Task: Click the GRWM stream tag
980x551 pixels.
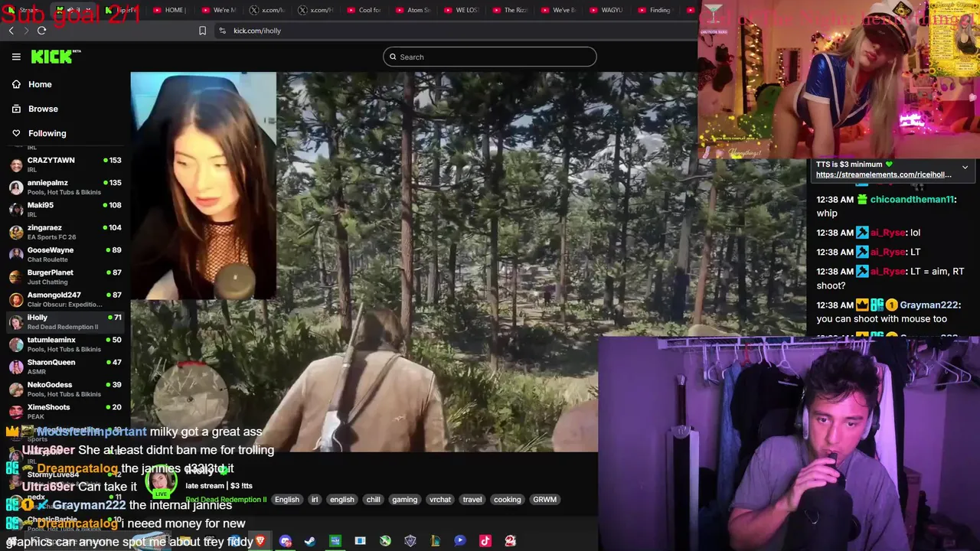Action: click(x=544, y=500)
